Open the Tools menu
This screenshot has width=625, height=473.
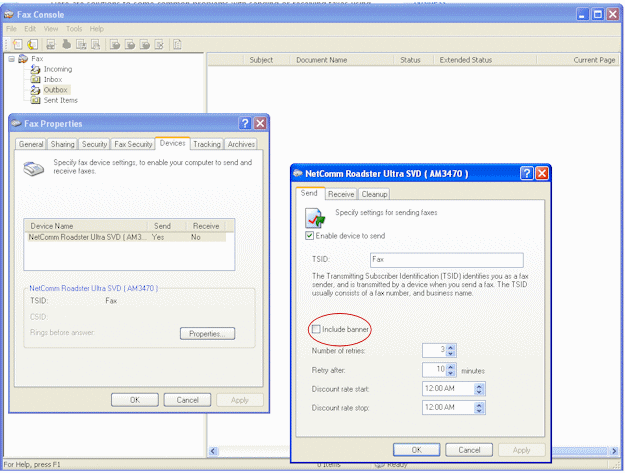pyautogui.click(x=74, y=29)
